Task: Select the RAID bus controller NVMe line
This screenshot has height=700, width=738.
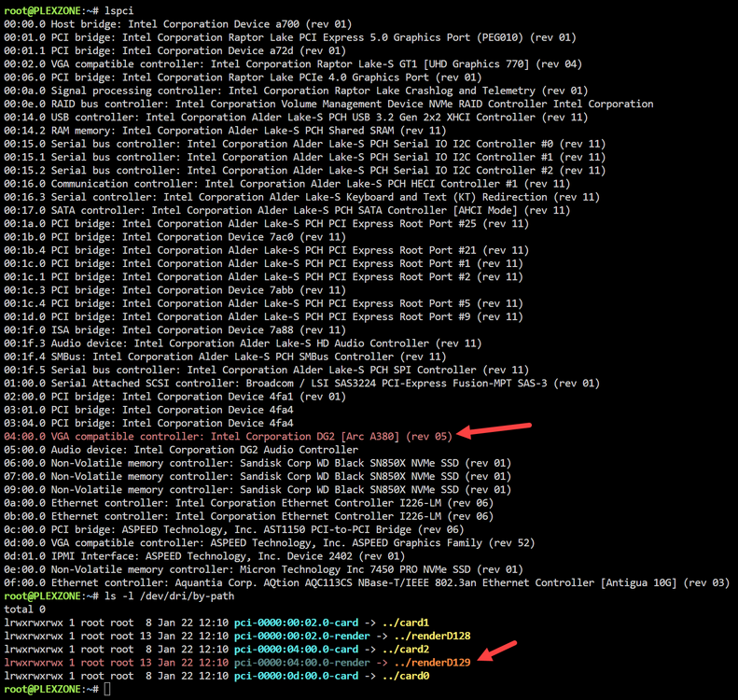Action: coord(328,104)
